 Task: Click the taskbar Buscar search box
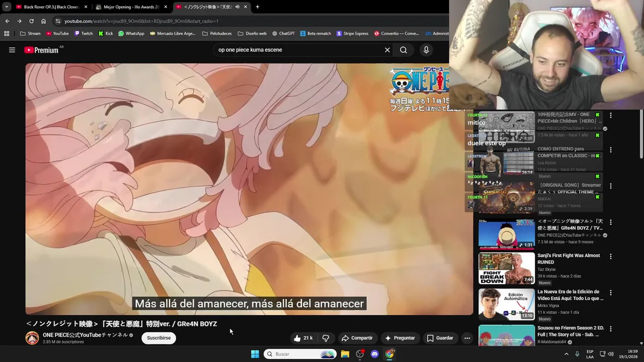(x=300, y=354)
